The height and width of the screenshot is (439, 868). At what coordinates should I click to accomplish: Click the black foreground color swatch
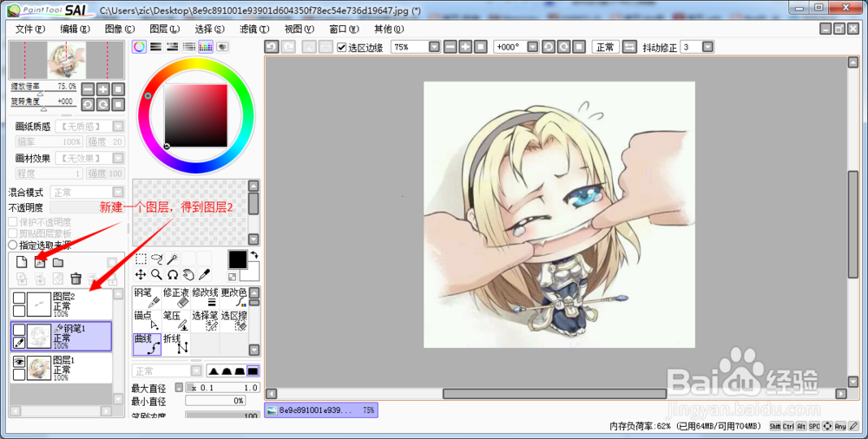coord(238,259)
